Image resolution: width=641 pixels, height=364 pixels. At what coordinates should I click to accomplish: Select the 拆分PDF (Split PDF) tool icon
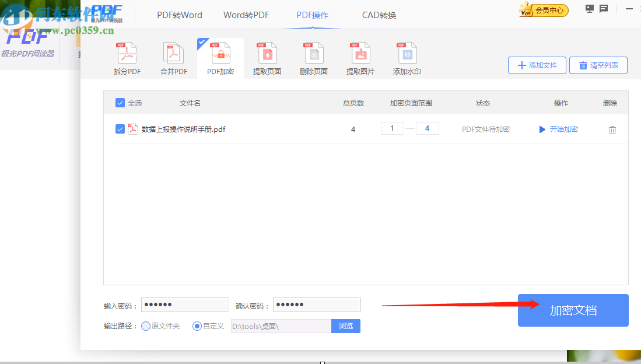click(x=127, y=57)
